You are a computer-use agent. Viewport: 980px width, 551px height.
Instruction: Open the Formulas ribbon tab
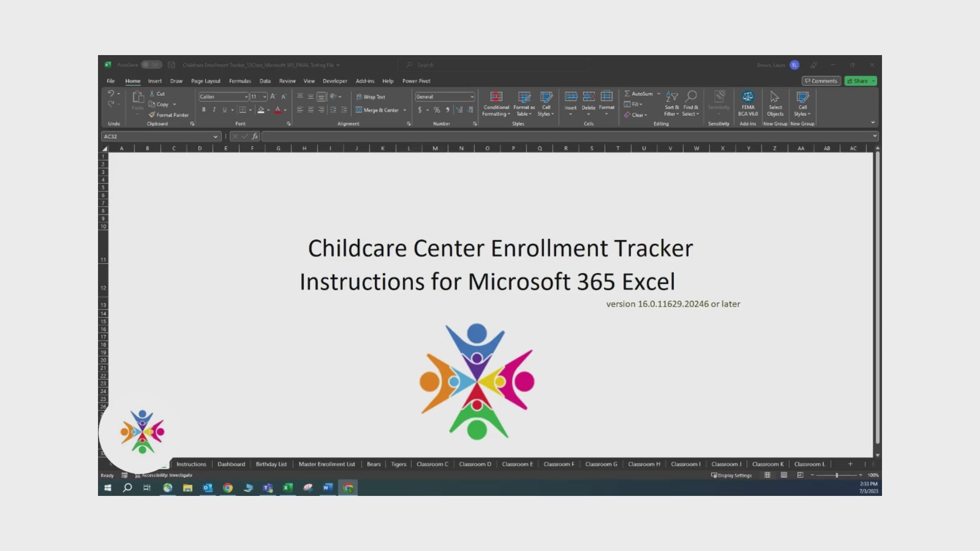240,81
